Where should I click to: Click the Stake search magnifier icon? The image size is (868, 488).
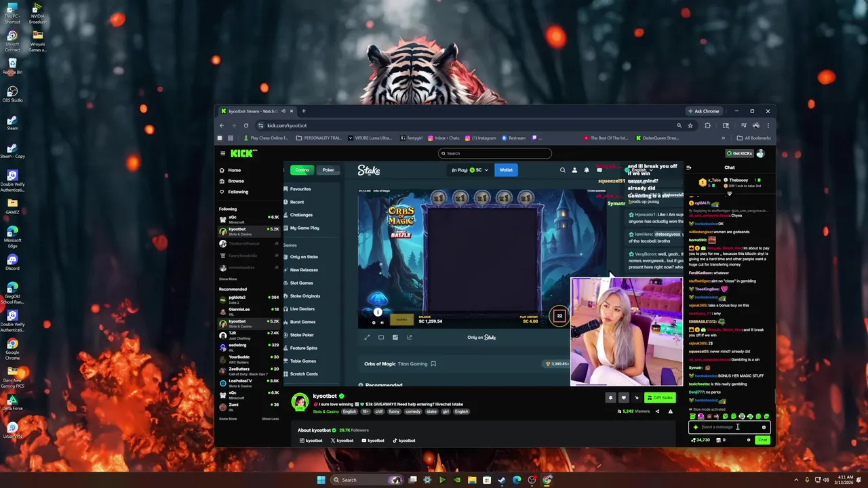[562, 170]
